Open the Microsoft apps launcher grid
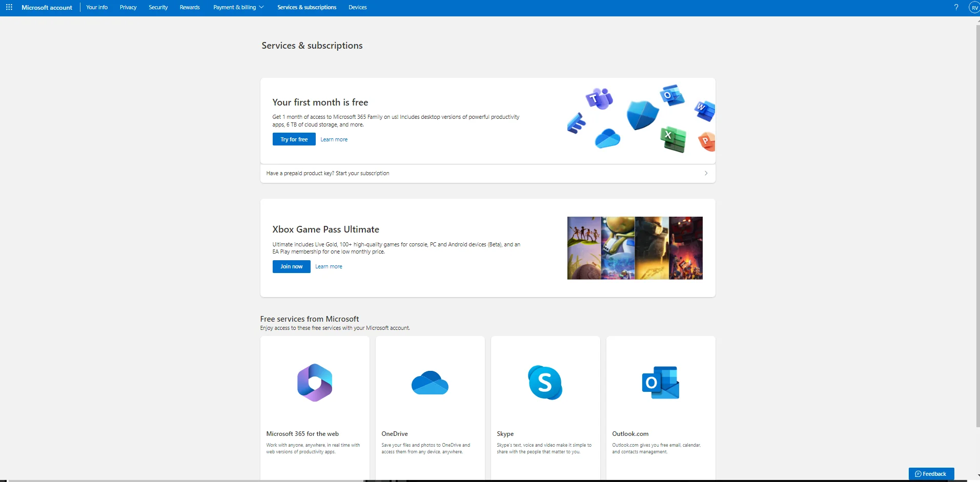 9,7
